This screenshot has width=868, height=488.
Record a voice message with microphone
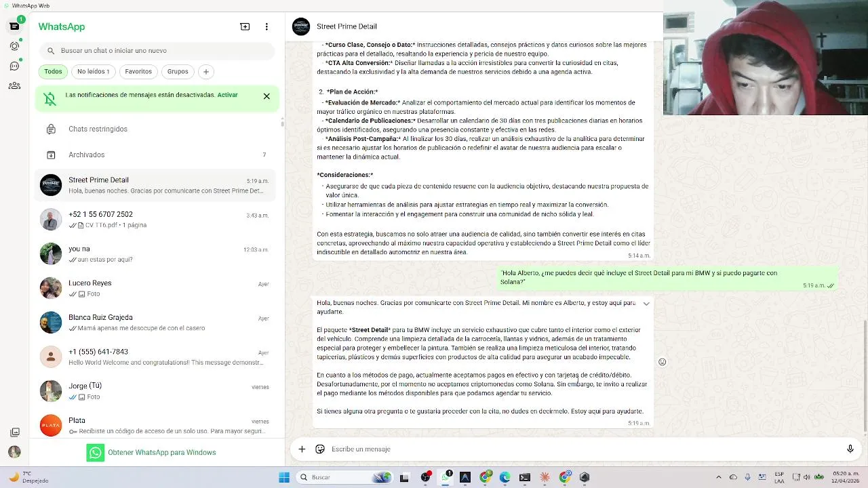tap(850, 449)
